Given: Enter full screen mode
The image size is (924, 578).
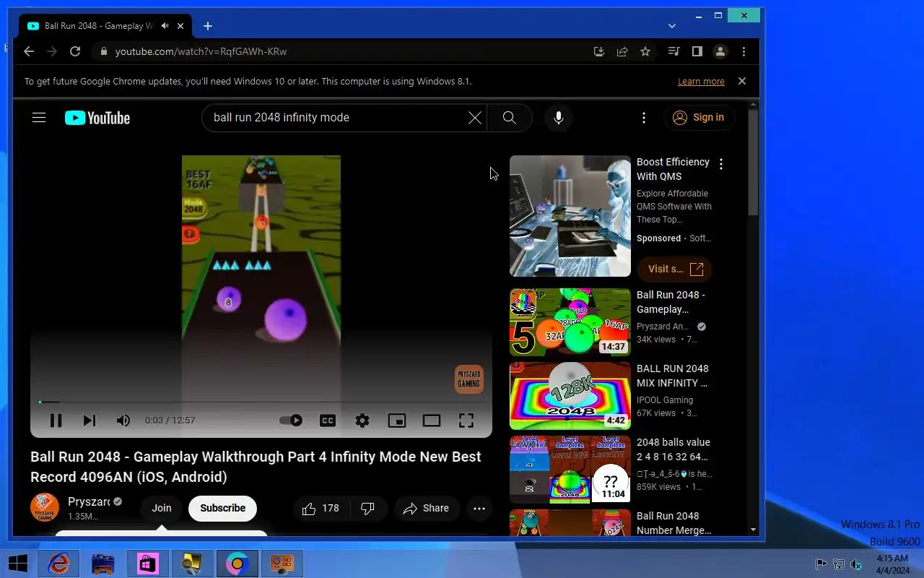Looking at the screenshot, I should coord(466,420).
